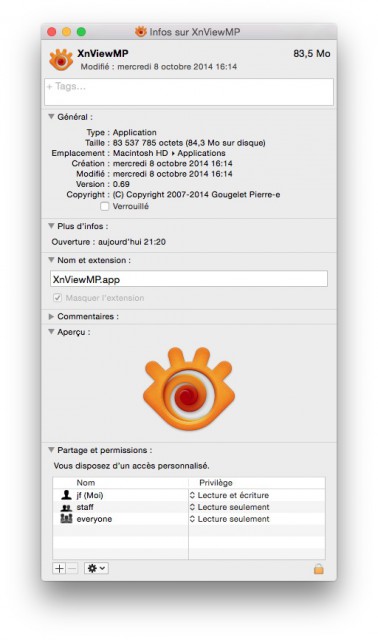
Task: Open privilege dropdown for jf (Moi)
Action: coord(229,495)
